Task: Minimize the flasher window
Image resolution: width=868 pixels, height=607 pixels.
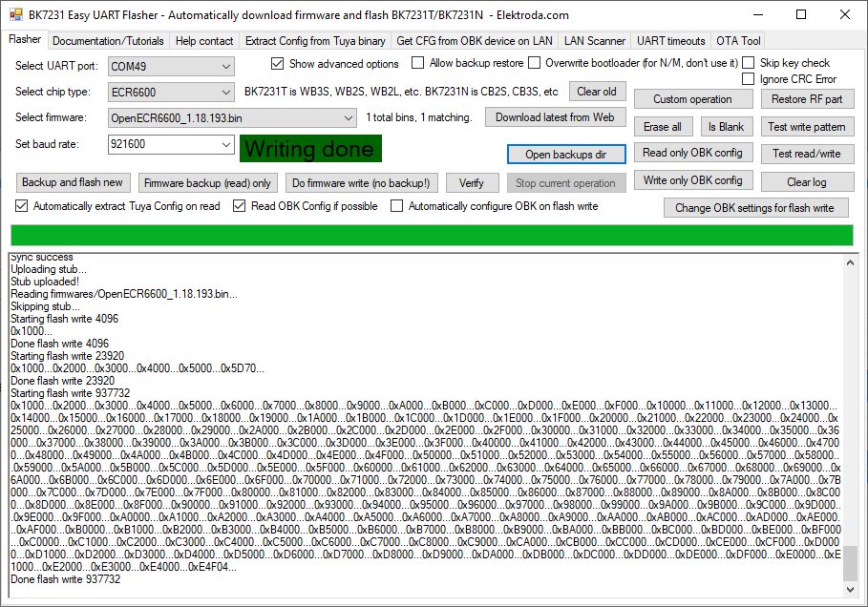Action: pyautogui.click(x=758, y=15)
